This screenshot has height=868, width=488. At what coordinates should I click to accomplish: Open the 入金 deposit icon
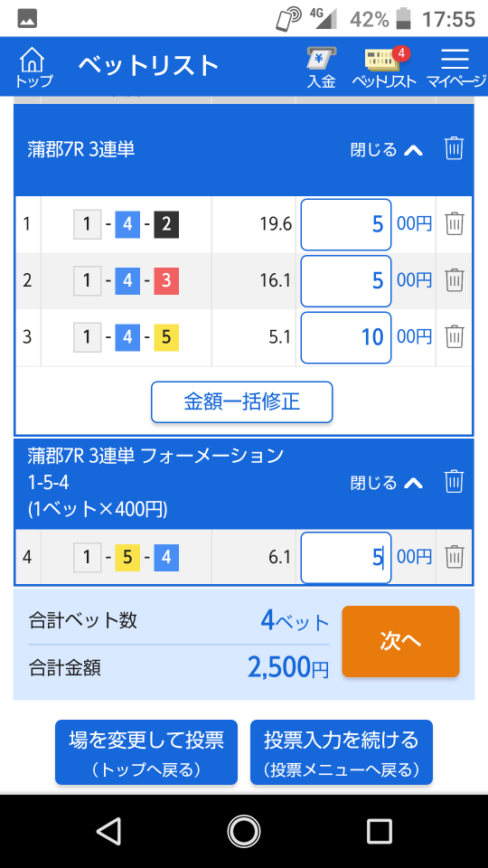pyautogui.click(x=322, y=67)
